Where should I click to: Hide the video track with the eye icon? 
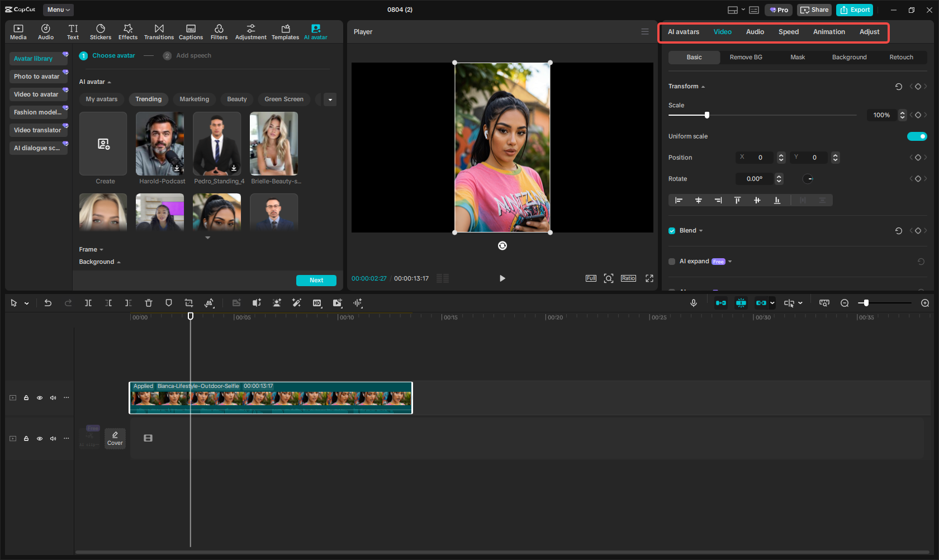coord(39,397)
